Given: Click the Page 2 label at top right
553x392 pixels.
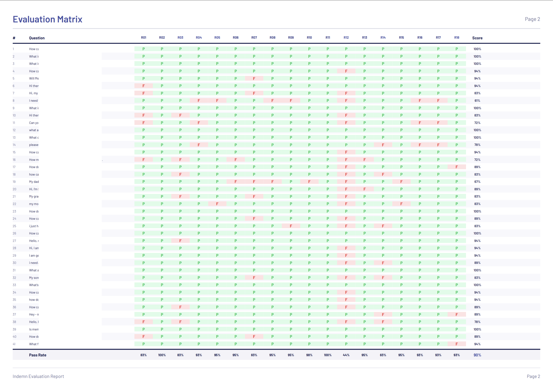Looking at the screenshot, I should (533, 19).
